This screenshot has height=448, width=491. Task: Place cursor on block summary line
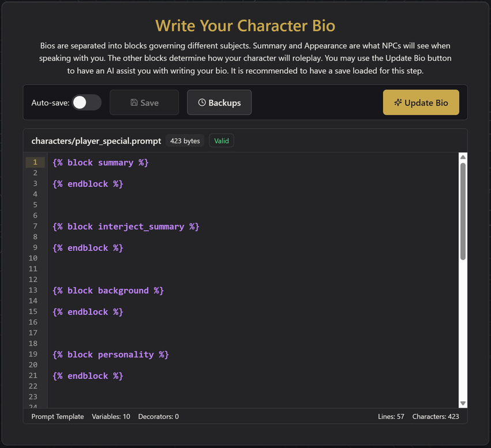tap(100, 163)
